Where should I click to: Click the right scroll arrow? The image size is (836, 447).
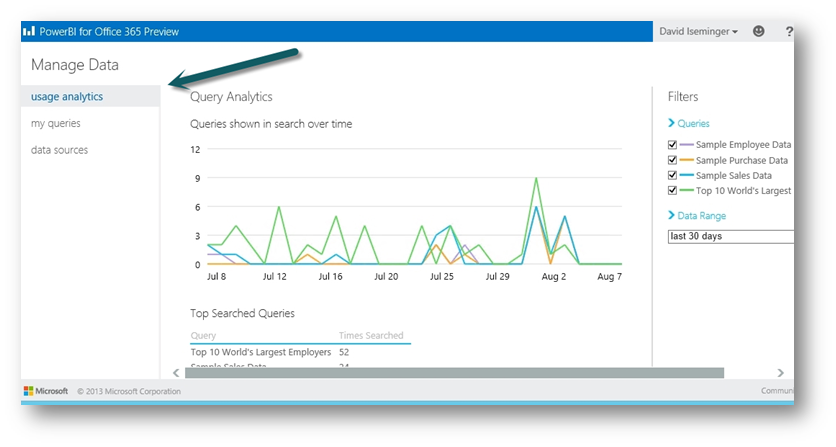pyautogui.click(x=781, y=373)
